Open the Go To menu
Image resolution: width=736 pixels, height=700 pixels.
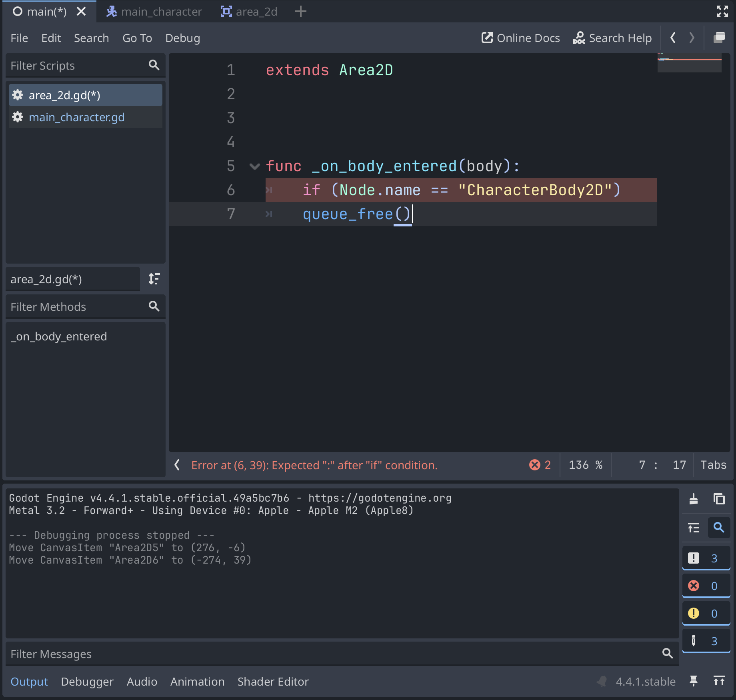(137, 38)
